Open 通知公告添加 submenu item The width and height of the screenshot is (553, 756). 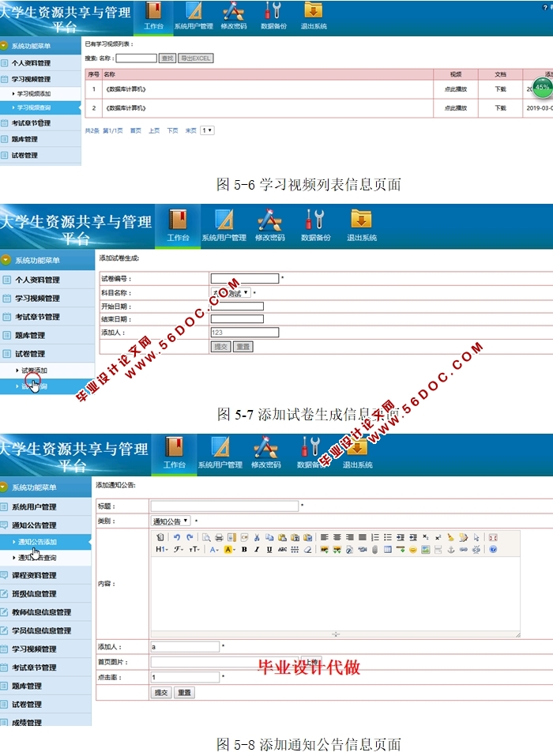pos(37,542)
